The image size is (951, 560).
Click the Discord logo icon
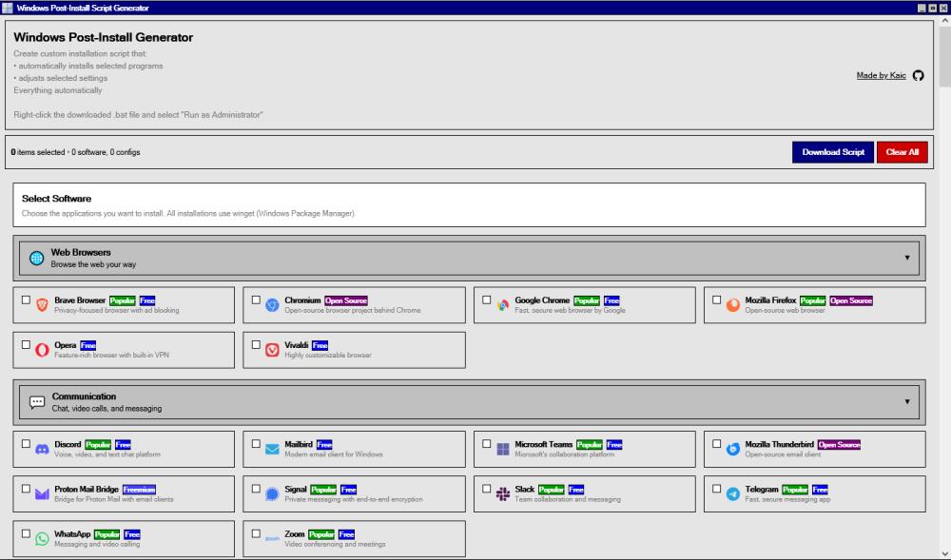pos(42,449)
